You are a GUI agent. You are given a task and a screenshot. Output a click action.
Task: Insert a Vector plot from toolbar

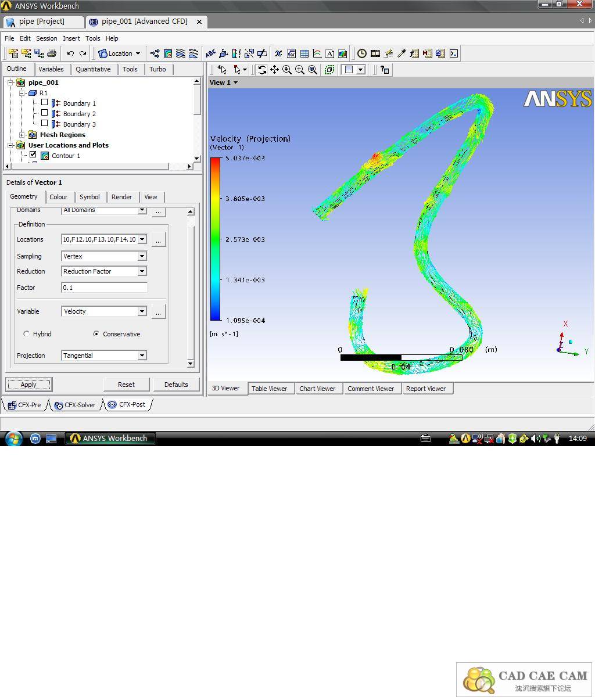pos(155,53)
